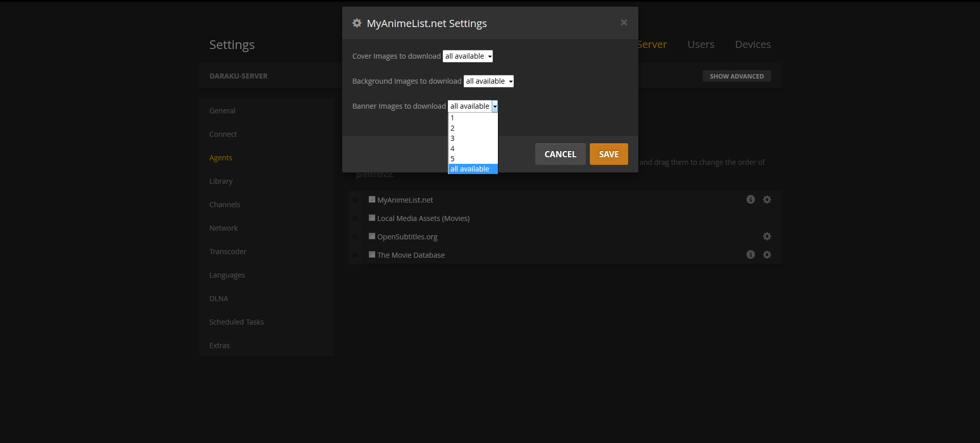Open OpenSubtitles.org settings gear
The height and width of the screenshot is (443, 980).
click(x=767, y=236)
